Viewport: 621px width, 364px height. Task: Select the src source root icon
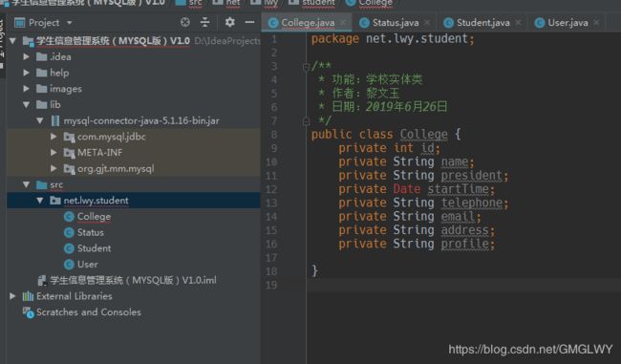(42, 185)
